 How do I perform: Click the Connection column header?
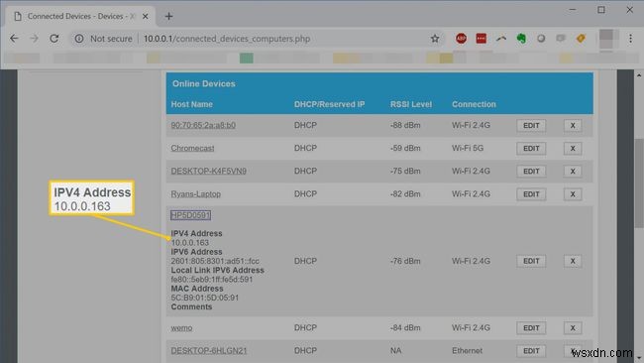click(474, 104)
